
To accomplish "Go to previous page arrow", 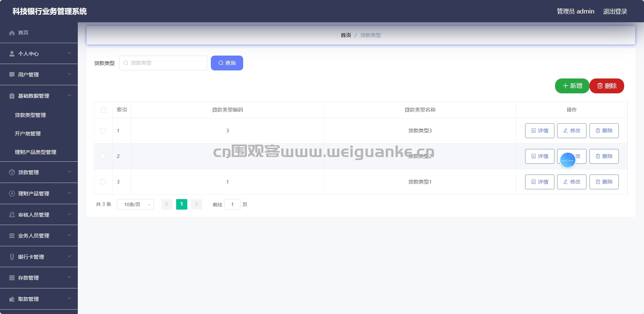I will (167, 204).
